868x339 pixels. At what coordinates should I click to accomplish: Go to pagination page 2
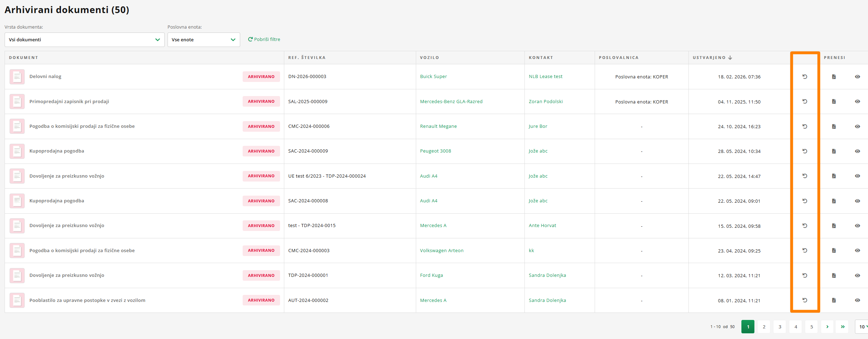(x=764, y=327)
